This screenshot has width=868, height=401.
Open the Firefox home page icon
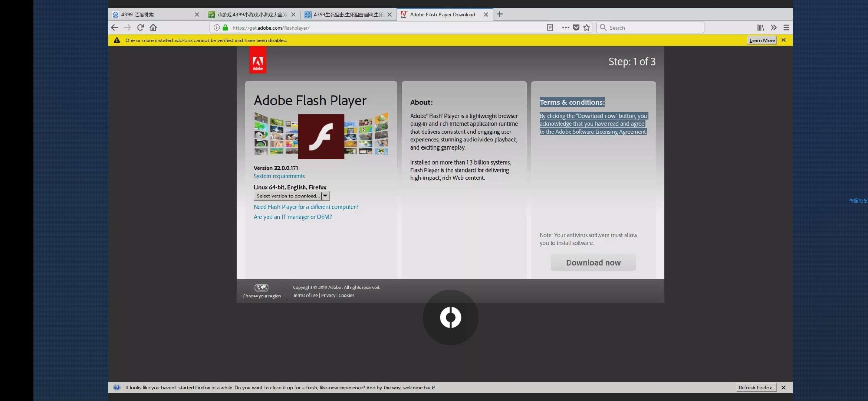[153, 27]
